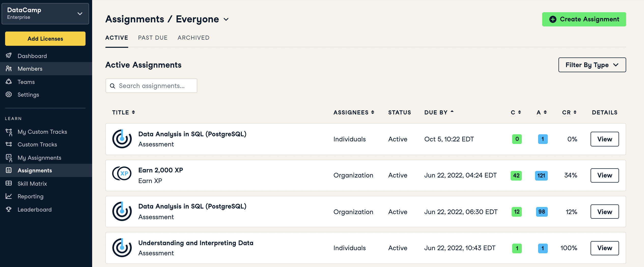Click the Reporting chart icon

[x=9, y=196]
